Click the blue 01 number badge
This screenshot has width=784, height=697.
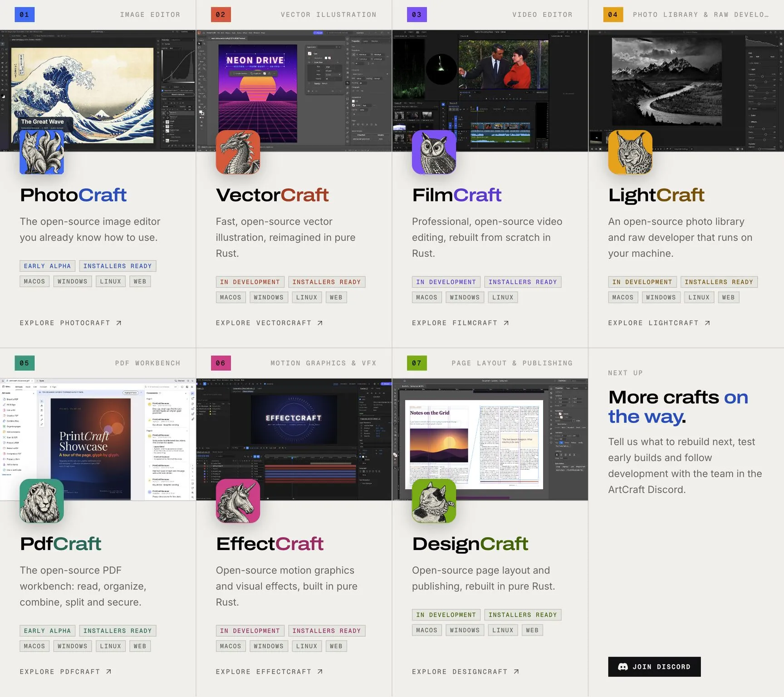click(24, 15)
